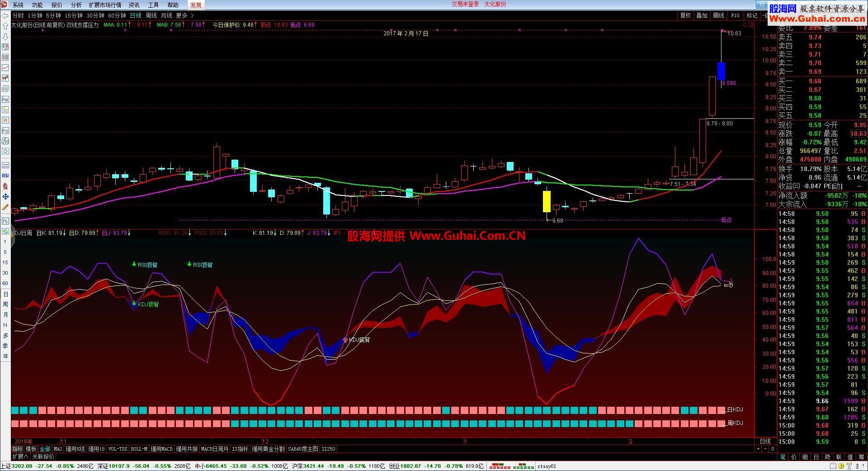Screen dimensions: 868x471
Task: Select the BOLL-M indicator tab
Action: point(139,449)
